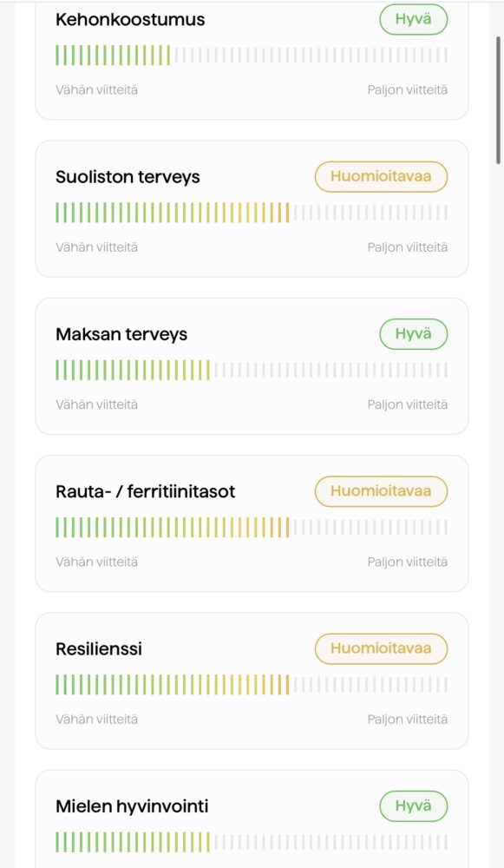
Task: Open the Mielen hyvinvointi card
Action: click(x=252, y=819)
